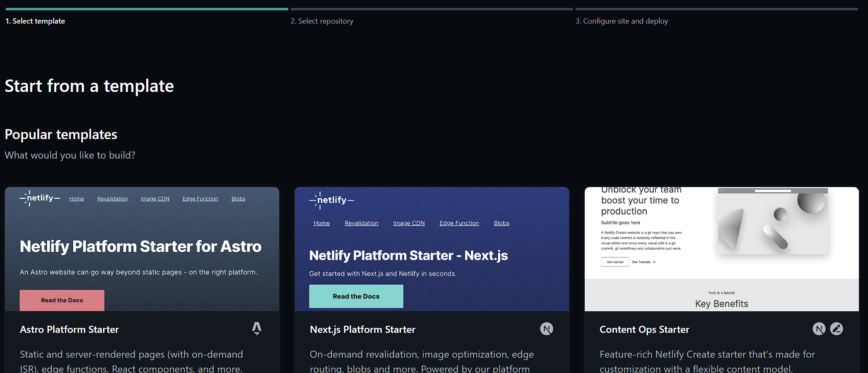This screenshot has width=868, height=373.
Task: Open Blobs link in Next.js preview
Action: (502, 223)
